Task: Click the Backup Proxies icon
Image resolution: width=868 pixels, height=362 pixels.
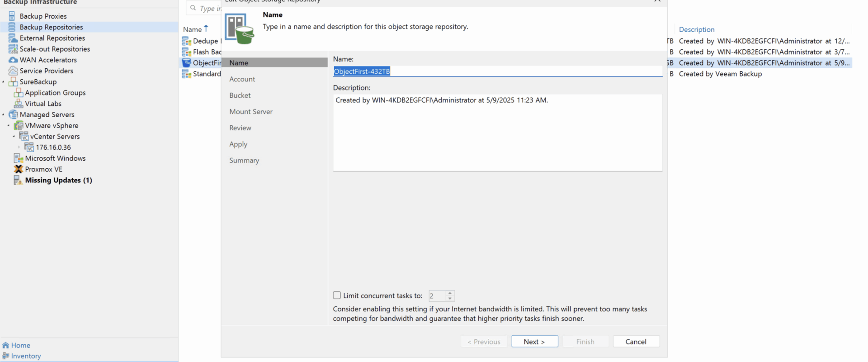Action: (x=12, y=16)
